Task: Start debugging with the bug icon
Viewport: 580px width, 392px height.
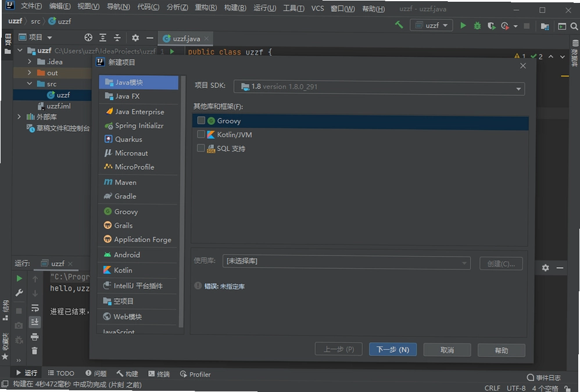Action: pos(477,26)
